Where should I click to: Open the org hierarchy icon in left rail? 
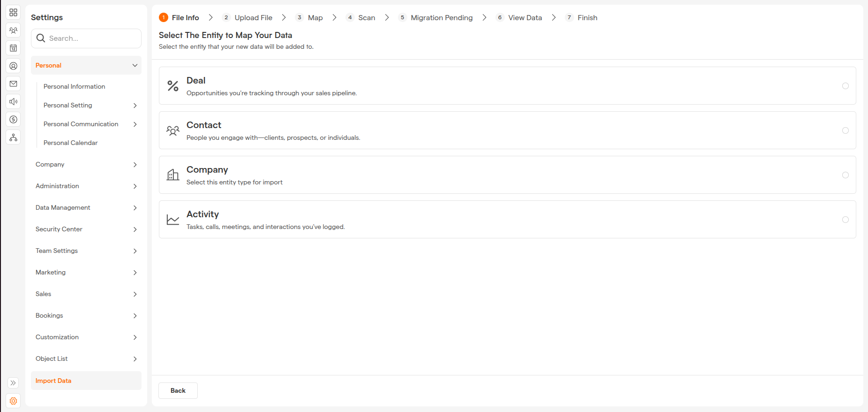[x=13, y=137]
